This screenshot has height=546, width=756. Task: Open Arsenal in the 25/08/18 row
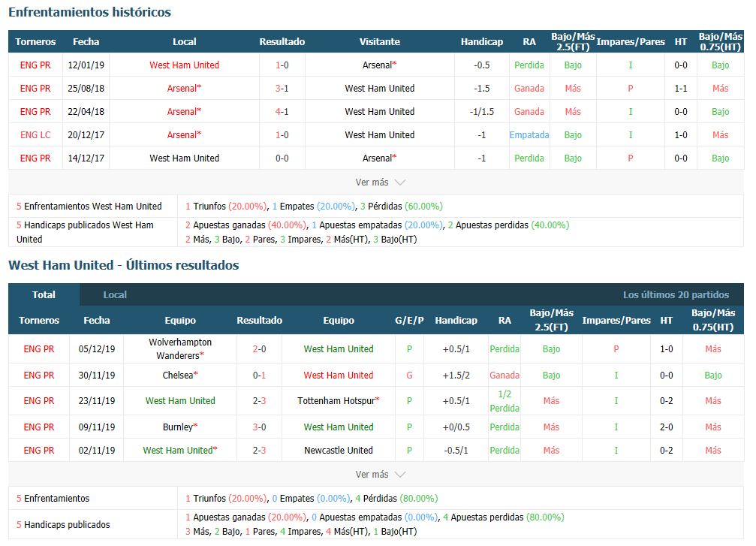click(x=184, y=89)
